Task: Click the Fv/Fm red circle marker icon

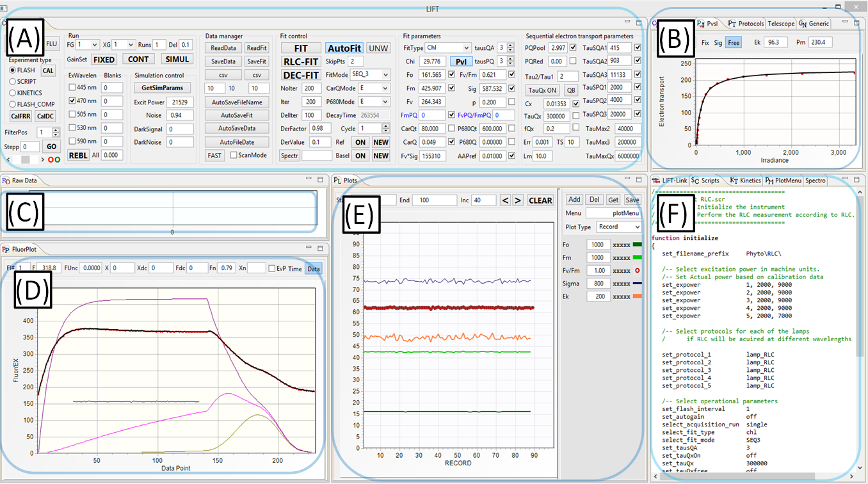Action: pyautogui.click(x=637, y=271)
